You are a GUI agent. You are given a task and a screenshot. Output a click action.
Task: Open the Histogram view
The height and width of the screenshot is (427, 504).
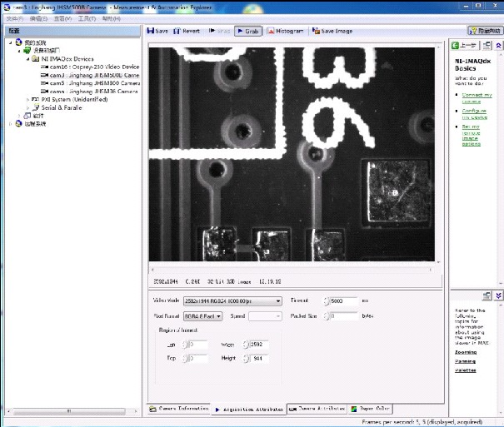(285, 31)
